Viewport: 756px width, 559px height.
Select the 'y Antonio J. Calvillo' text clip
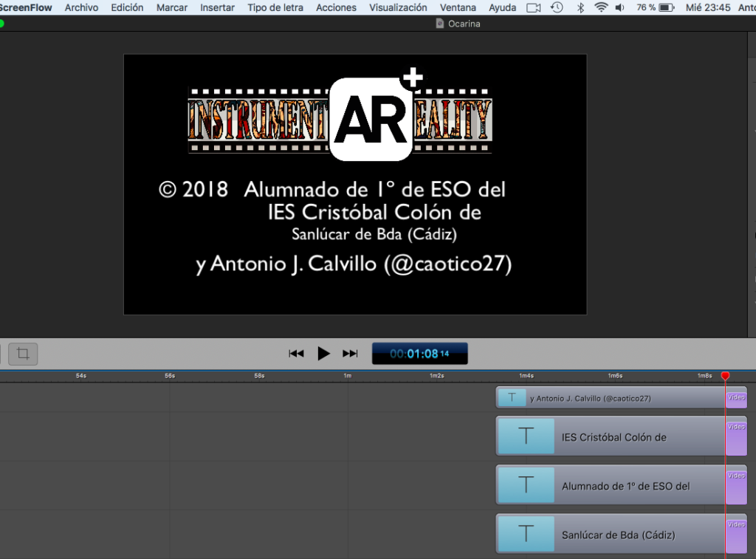[x=622, y=398]
